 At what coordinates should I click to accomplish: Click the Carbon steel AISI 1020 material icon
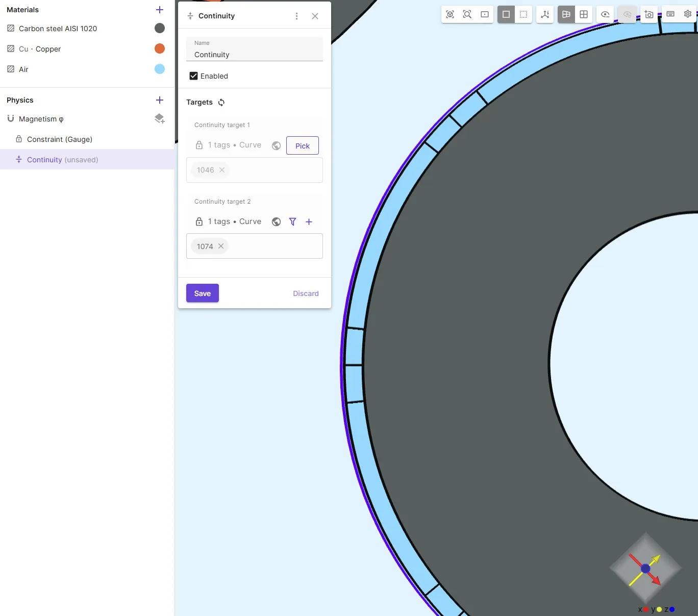[11, 28]
